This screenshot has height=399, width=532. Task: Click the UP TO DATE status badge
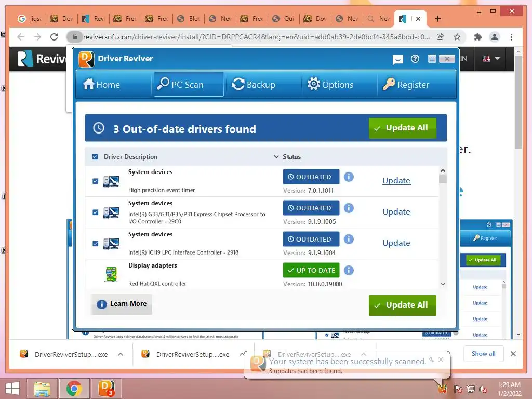coord(311,270)
